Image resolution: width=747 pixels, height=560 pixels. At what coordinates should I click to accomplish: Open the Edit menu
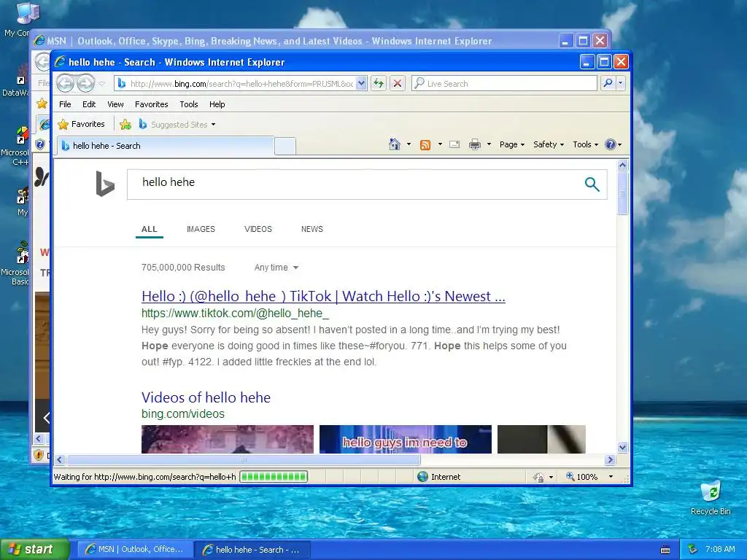pos(88,104)
